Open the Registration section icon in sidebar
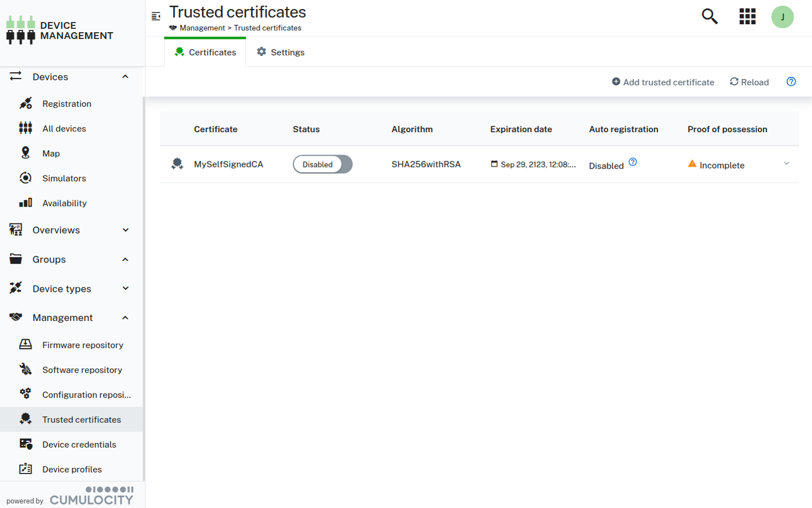This screenshot has width=812, height=508. pos(25,103)
